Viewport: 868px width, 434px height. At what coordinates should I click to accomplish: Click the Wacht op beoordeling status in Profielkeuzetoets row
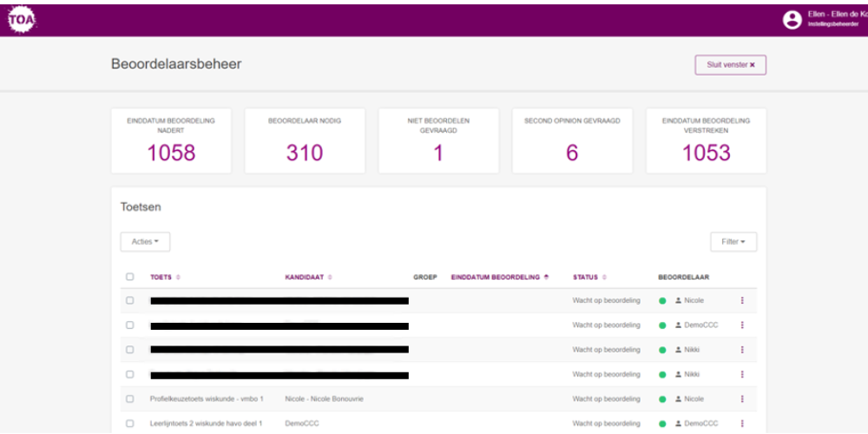[x=606, y=398]
